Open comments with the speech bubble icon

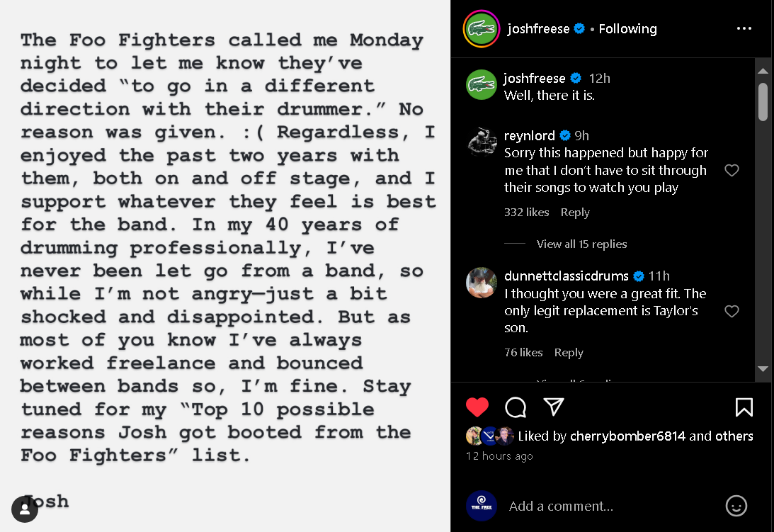click(516, 407)
